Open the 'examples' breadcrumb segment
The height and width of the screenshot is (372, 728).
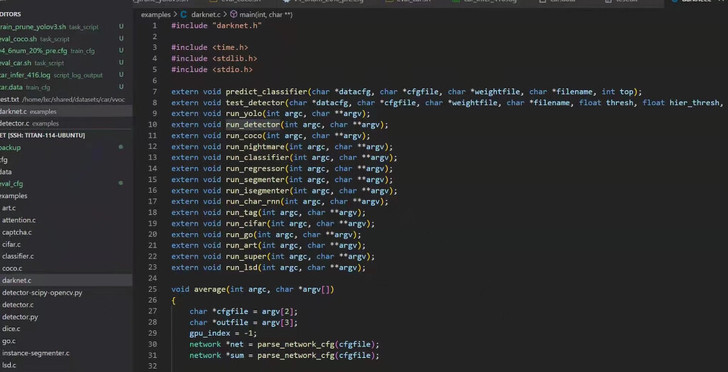[156, 15]
